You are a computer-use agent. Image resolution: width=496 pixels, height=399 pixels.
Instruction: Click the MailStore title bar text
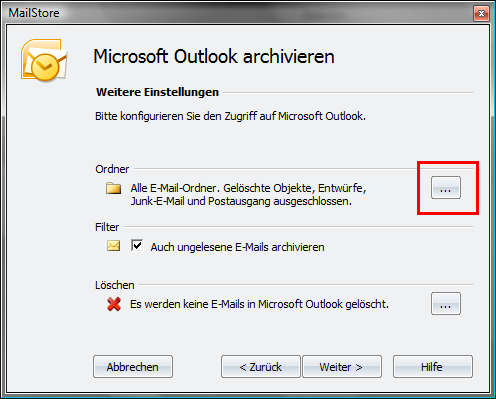tap(34, 13)
